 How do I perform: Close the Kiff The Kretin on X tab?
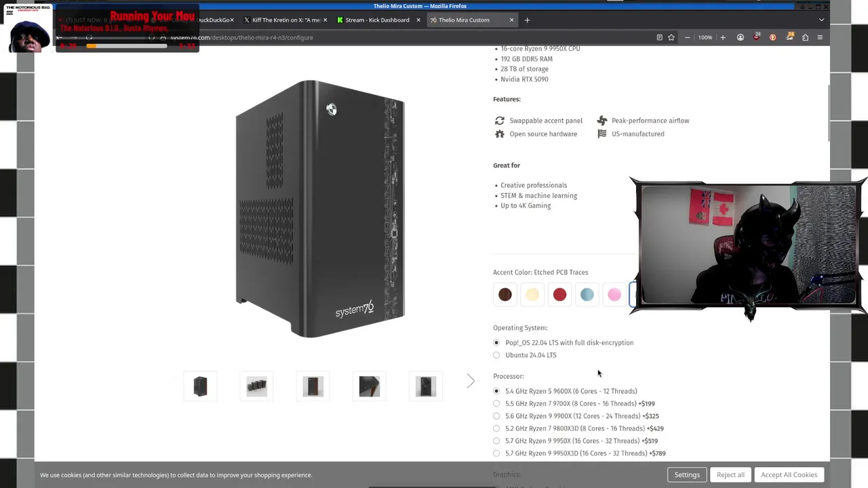[326, 20]
